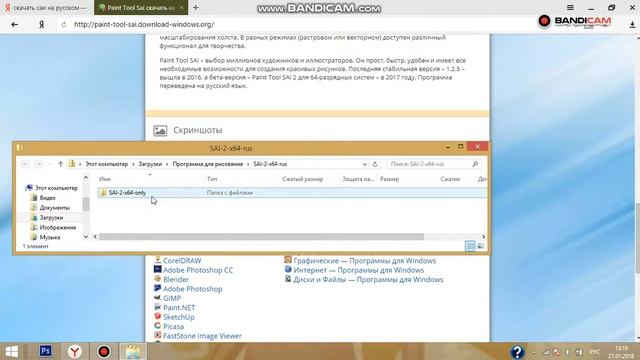Screen dimensions: 640x360
Task: Open Графические — Программы для Windows link
Action: [364, 260]
